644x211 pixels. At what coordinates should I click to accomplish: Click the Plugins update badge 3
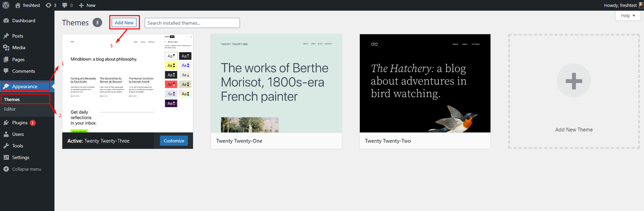pos(33,123)
